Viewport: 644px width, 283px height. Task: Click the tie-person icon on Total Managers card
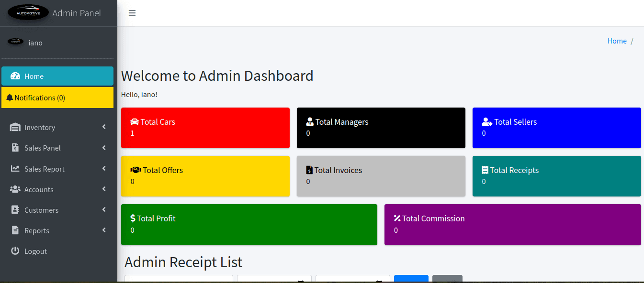pyautogui.click(x=310, y=121)
